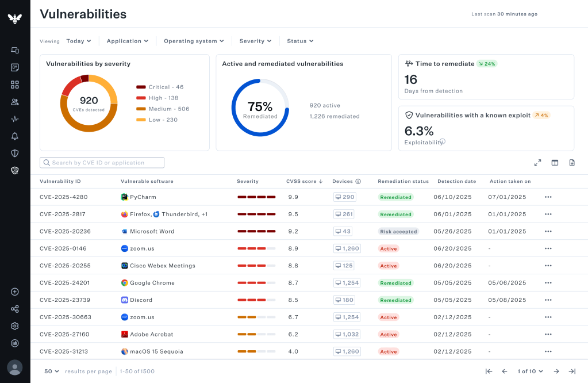Expand the Operating system filter
Image resolution: width=588 pixels, height=383 pixels.
pyautogui.click(x=194, y=41)
